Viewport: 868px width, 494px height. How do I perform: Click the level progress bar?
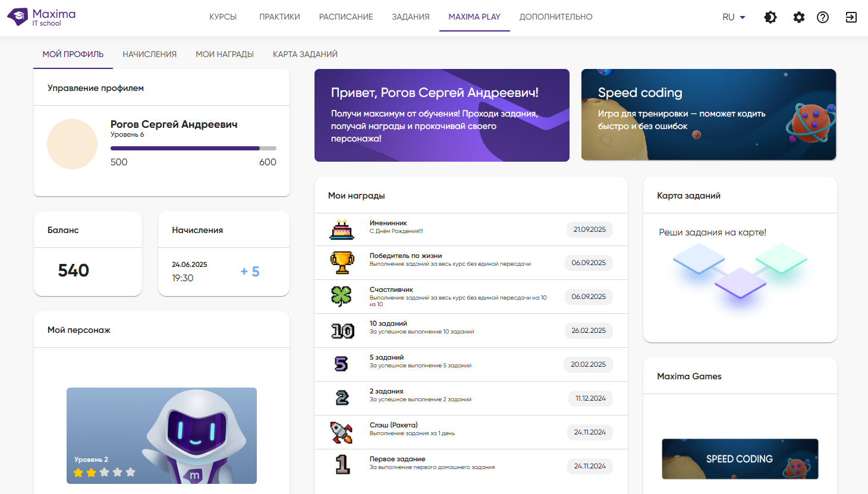click(193, 148)
